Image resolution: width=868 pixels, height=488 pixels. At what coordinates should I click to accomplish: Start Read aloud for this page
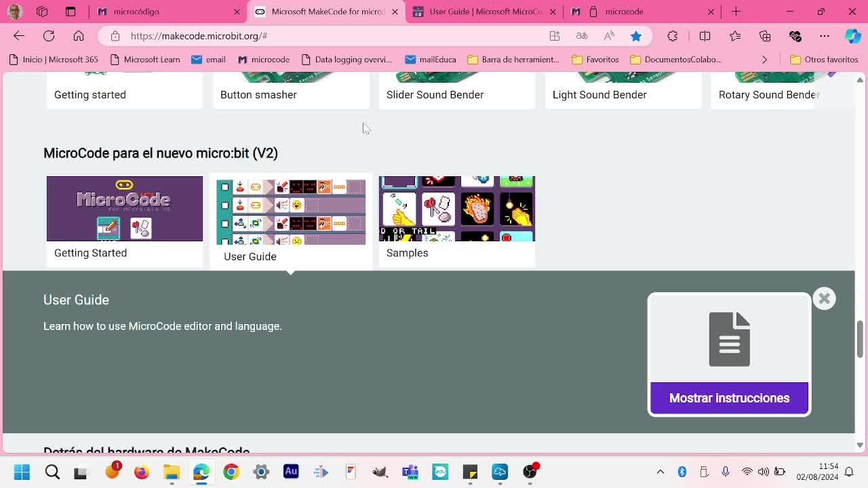point(609,36)
